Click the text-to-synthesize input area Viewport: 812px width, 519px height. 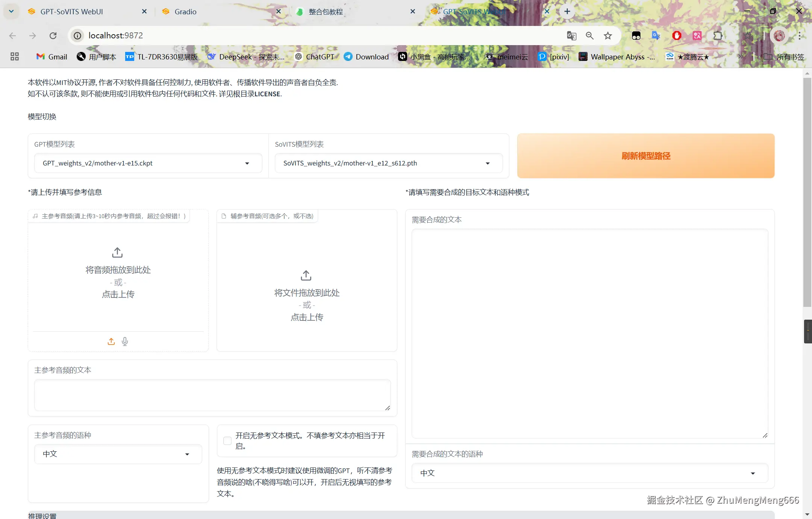pyautogui.click(x=589, y=333)
